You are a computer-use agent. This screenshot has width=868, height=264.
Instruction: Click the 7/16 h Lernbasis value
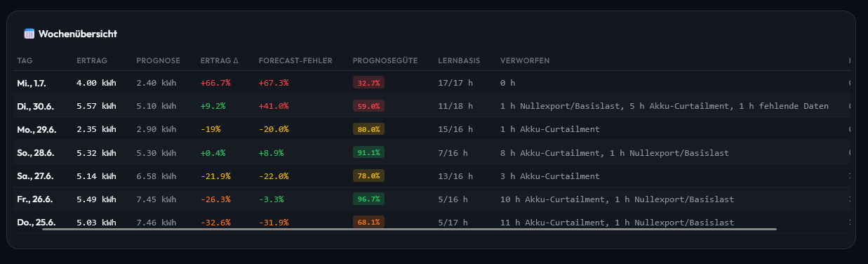453,152
